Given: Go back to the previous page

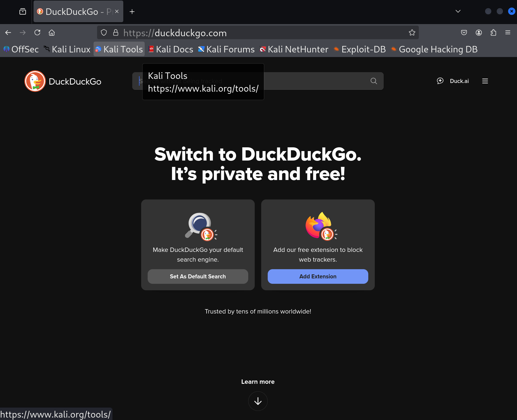Looking at the screenshot, I should (x=8, y=33).
